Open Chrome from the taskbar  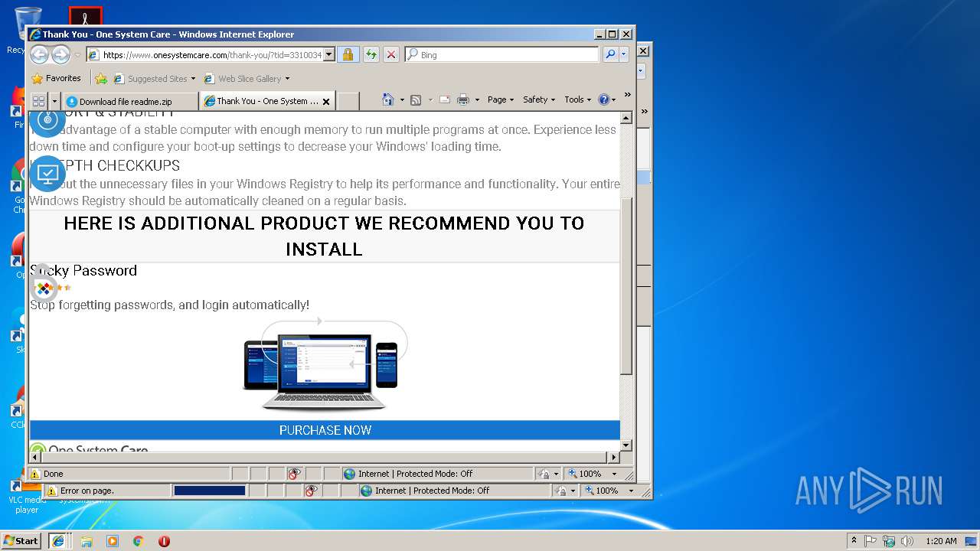(x=139, y=541)
